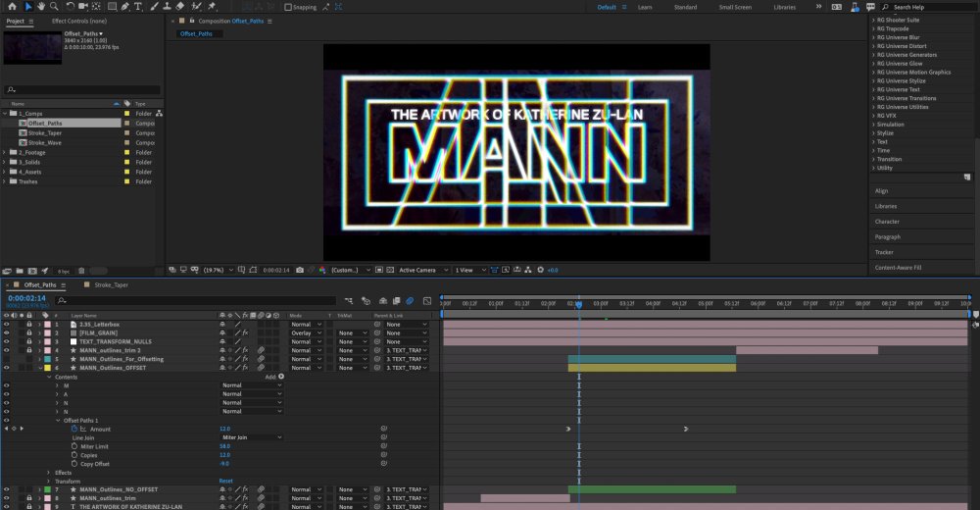Click the Search Help field
Image resolution: width=980 pixels, height=510 pixels.
tap(927, 7)
